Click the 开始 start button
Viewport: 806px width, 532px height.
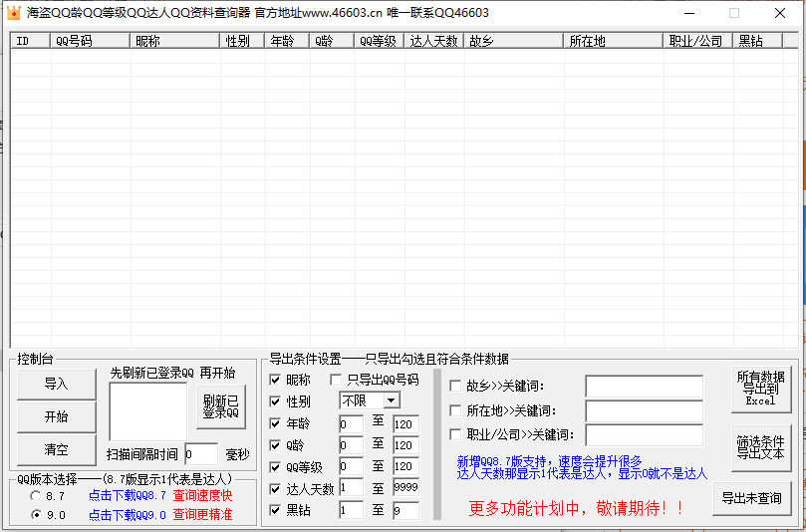coord(57,416)
